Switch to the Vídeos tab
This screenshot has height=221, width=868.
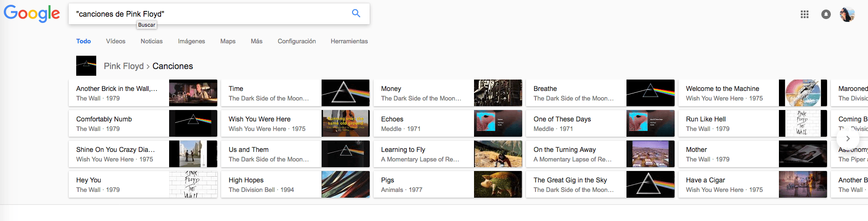(x=116, y=41)
